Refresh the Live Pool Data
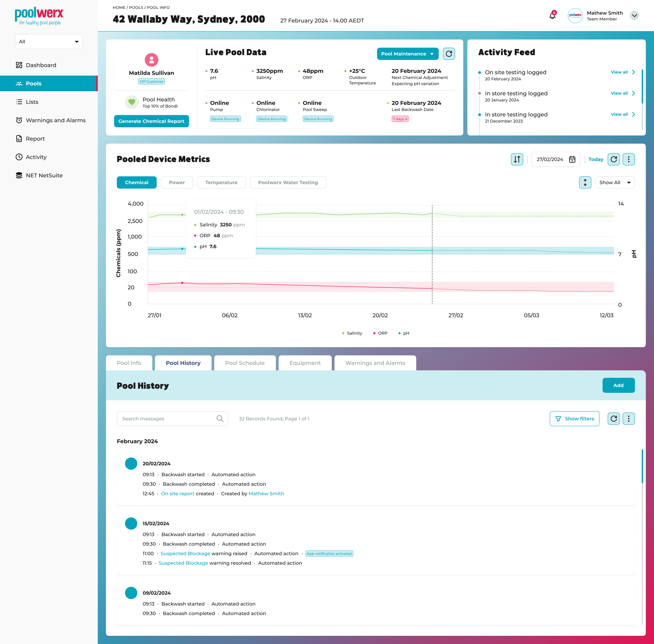The image size is (654, 644). point(449,54)
